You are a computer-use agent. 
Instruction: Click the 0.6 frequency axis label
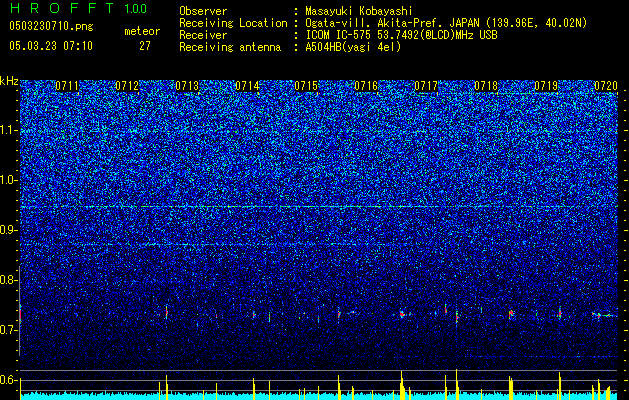pyautogui.click(x=9, y=380)
